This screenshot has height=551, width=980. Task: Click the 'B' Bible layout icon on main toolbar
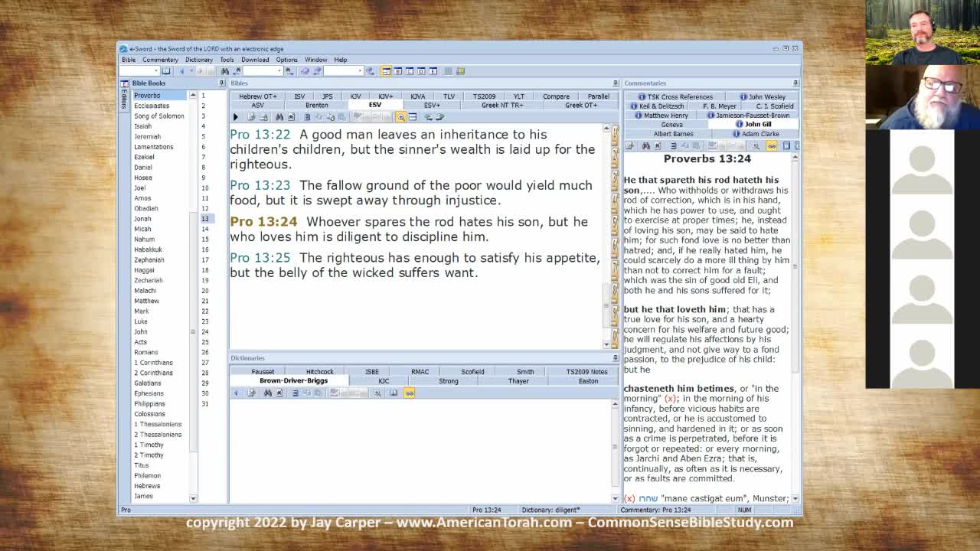point(399,70)
